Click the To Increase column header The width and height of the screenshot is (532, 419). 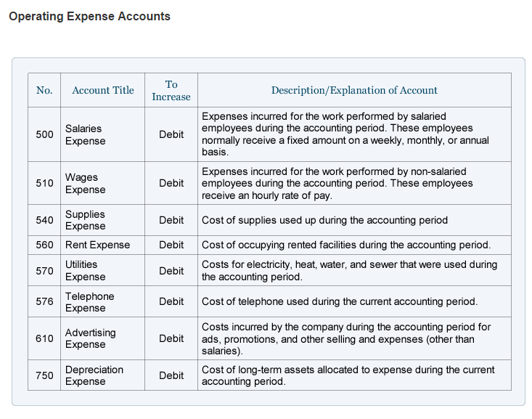click(x=171, y=90)
